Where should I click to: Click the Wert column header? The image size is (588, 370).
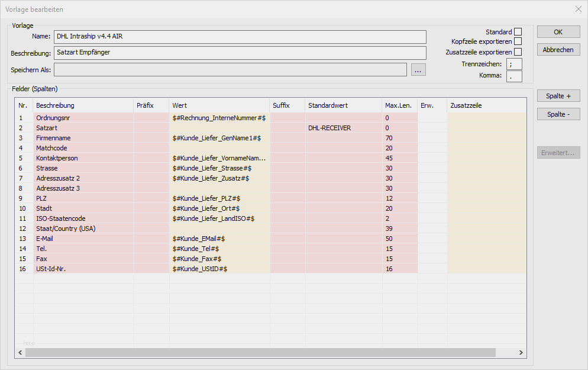[x=219, y=105]
